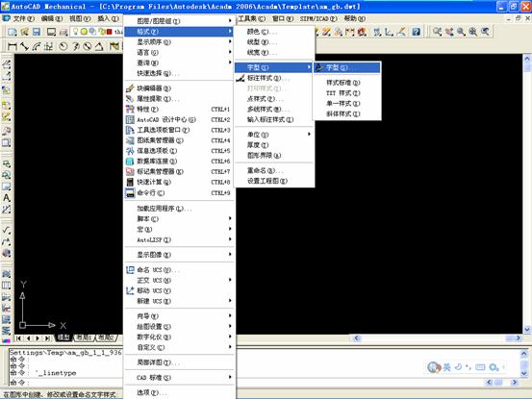
Task: Click the drawing area vertical scrollbar up arrow
Action: coord(527,59)
